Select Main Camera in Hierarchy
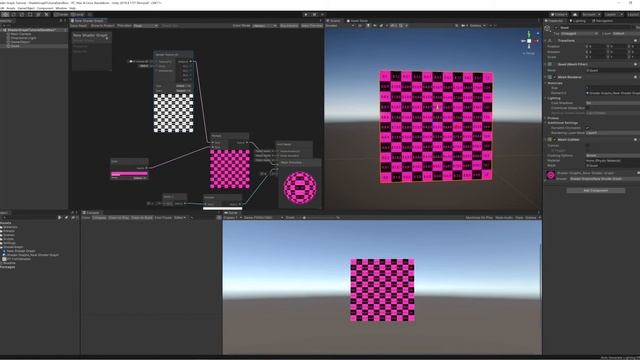Viewport: 640px width, 360px height. 20,34
